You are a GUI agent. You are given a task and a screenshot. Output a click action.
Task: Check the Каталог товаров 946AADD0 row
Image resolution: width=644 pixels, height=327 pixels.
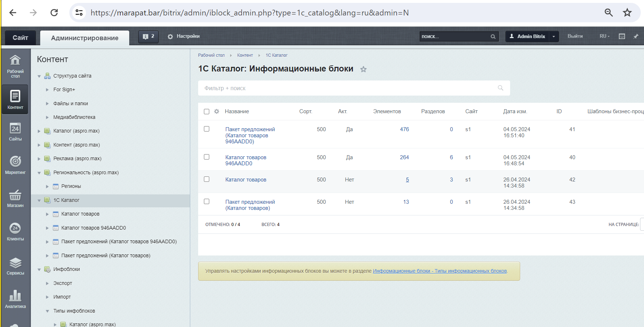[x=206, y=157]
